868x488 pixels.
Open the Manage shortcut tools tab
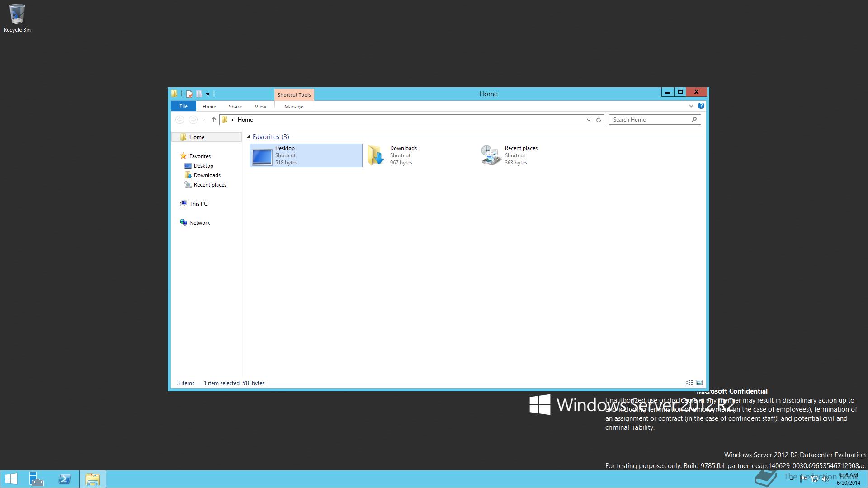pyautogui.click(x=294, y=107)
